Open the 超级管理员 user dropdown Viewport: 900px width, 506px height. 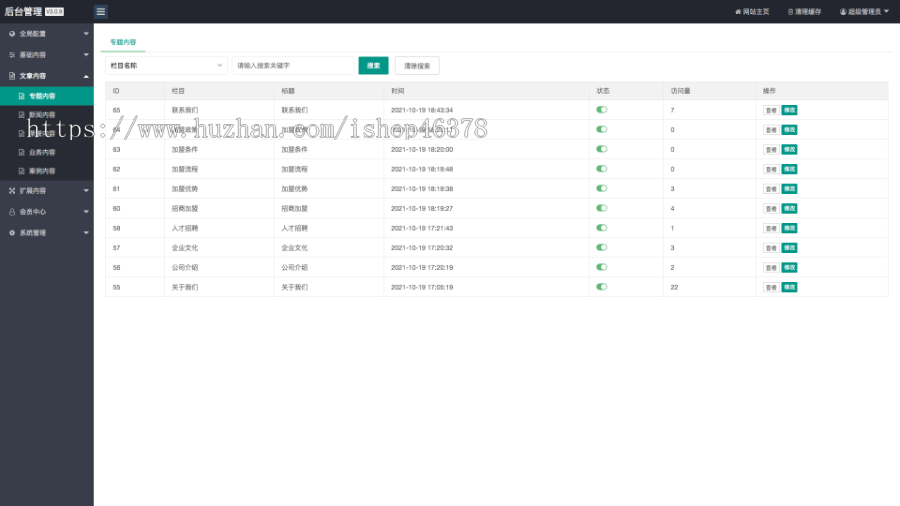[864, 11]
